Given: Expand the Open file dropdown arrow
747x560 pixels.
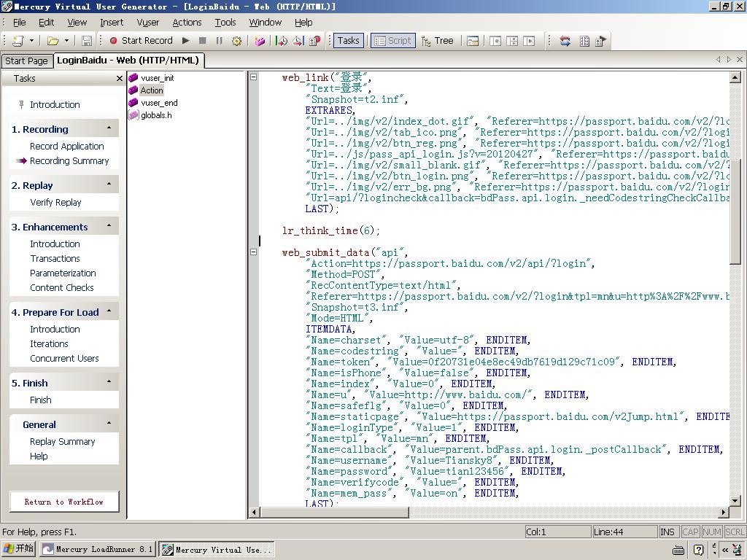Looking at the screenshot, I should (x=66, y=41).
